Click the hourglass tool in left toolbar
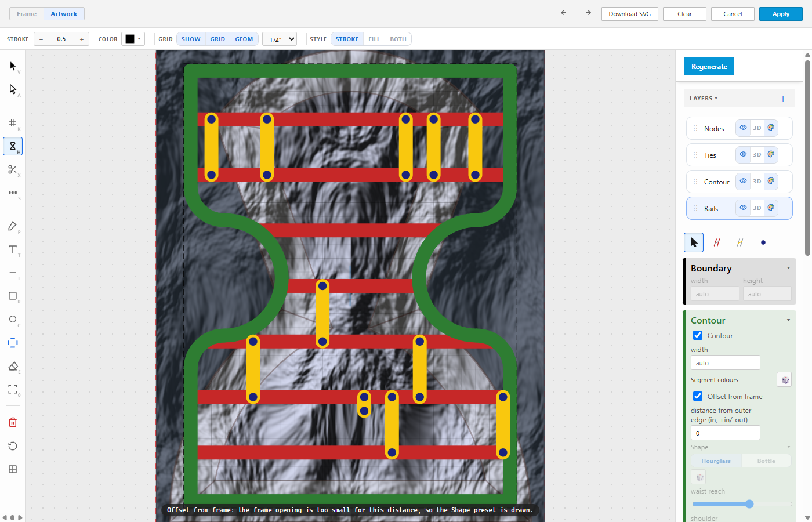Image resolution: width=812 pixels, height=522 pixels. [13, 146]
